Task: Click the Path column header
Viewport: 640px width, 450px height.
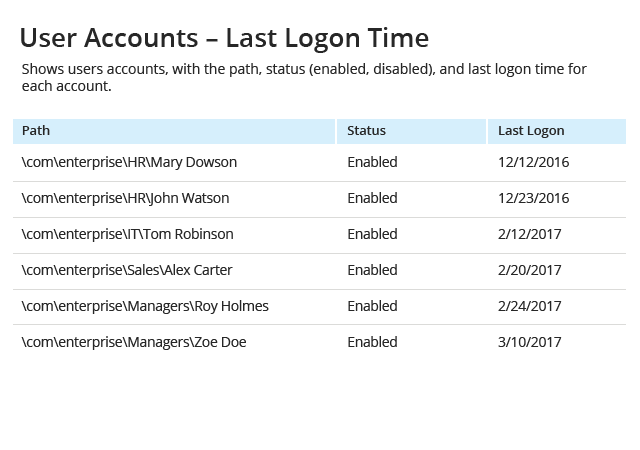Action: (x=174, y=131)
